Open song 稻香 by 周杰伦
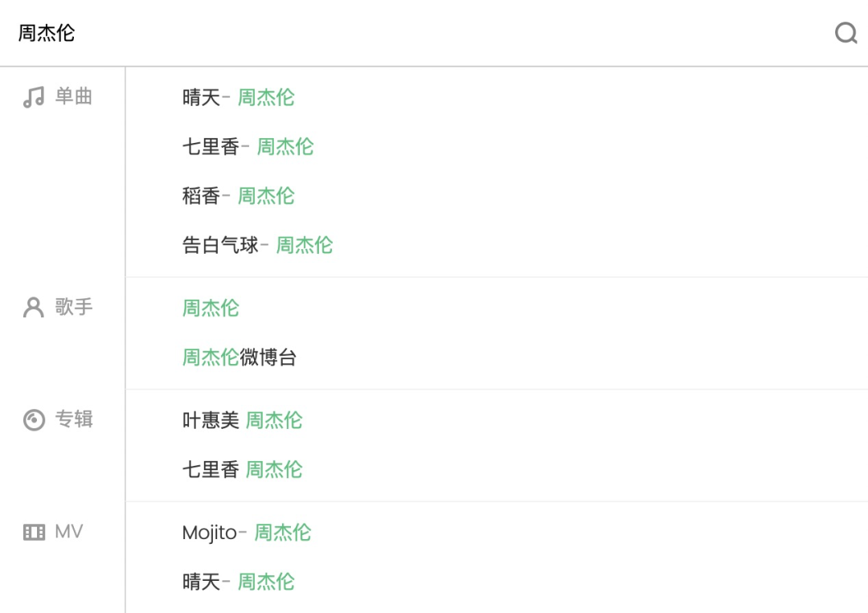The width and height of the screenshot is (868, 613). [238, 196]
